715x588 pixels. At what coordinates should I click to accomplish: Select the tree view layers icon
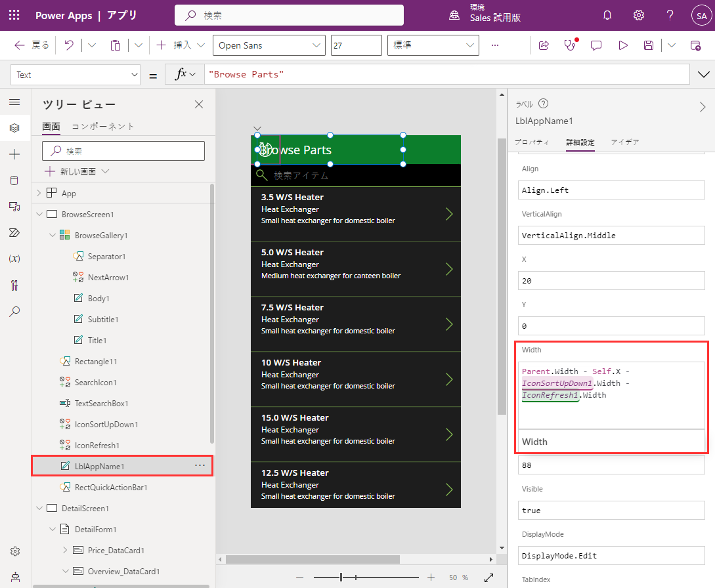tap(14, 128)
